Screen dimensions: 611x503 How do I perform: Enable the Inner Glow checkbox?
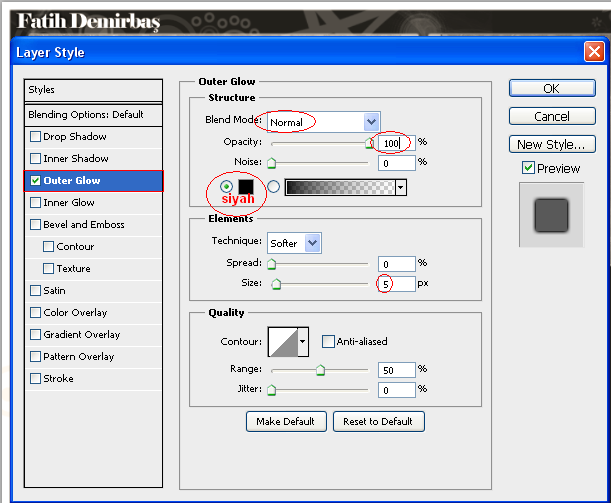[x=35, y=202]
